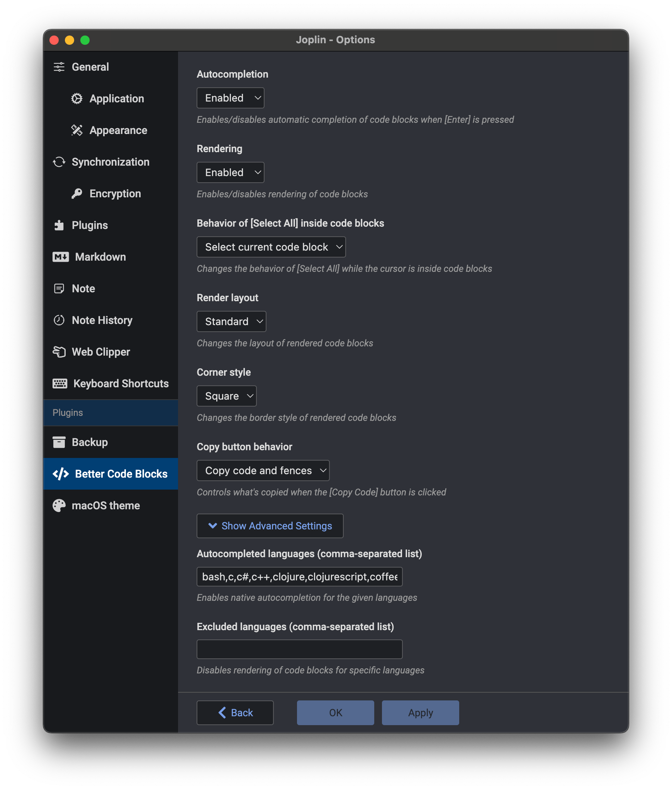This screenshot has width=672, height=790.
Task: Toggle the Show Advanced Settings expander
Action: 270,526
